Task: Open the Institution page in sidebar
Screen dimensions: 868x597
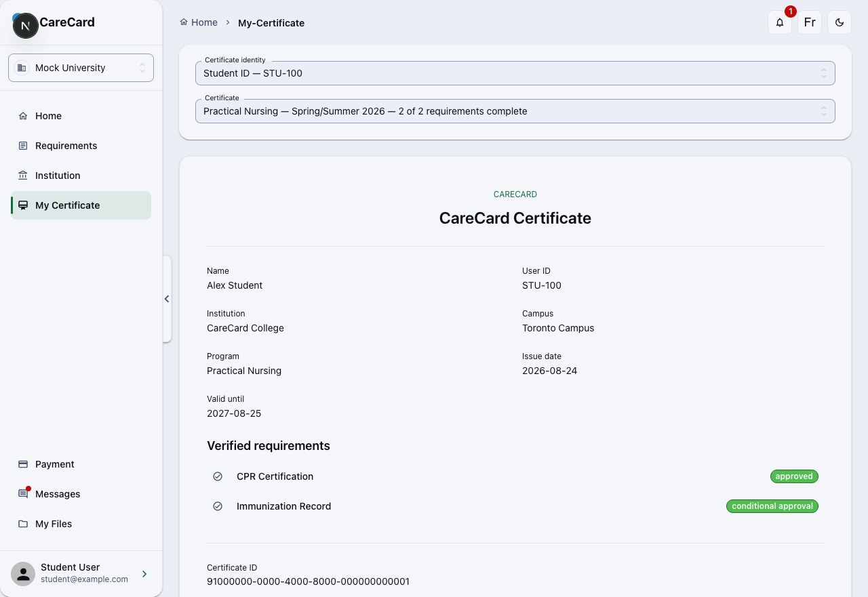Action: [81, 176]
